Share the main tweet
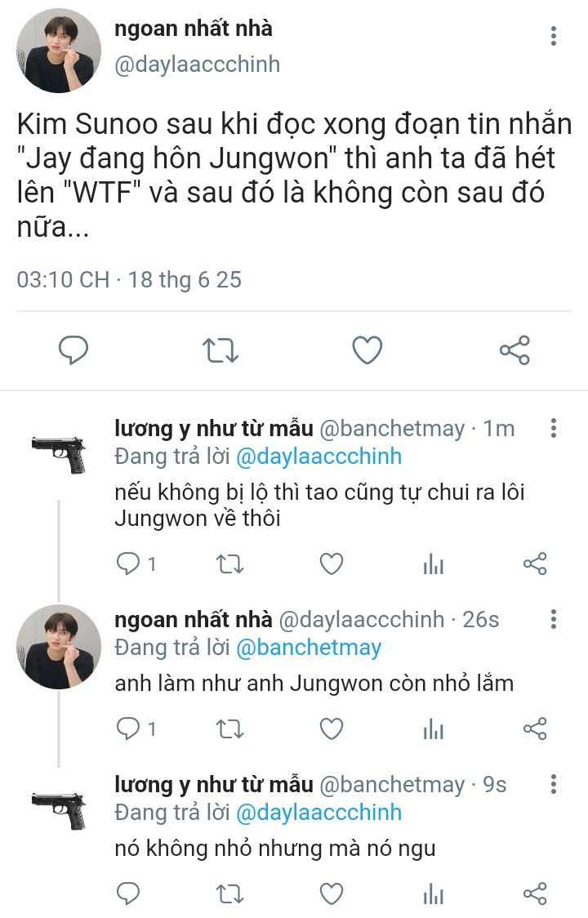The image size is (588, 918). (514, 350)
